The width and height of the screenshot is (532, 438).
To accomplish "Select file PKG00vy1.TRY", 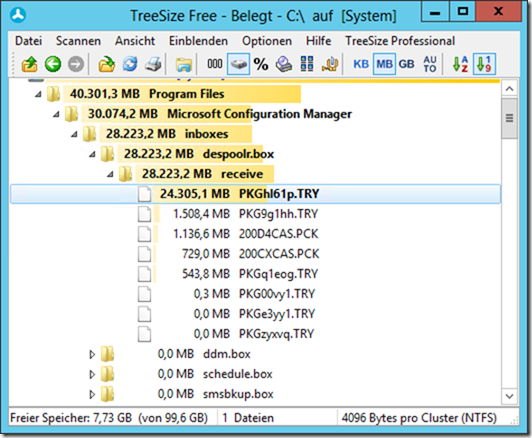I will 254,294.
